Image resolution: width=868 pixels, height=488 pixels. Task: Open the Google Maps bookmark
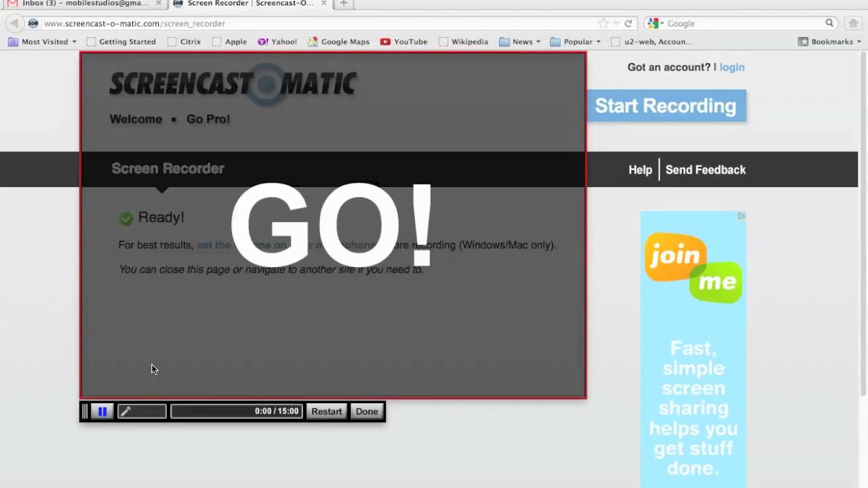pyautogui.click(x=338, y=41)
